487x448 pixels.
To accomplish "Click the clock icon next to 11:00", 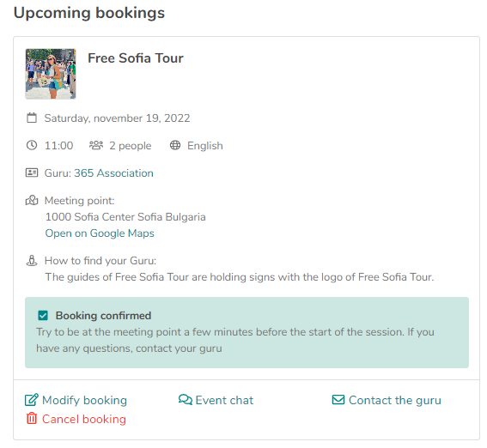I will click(32, 145).
